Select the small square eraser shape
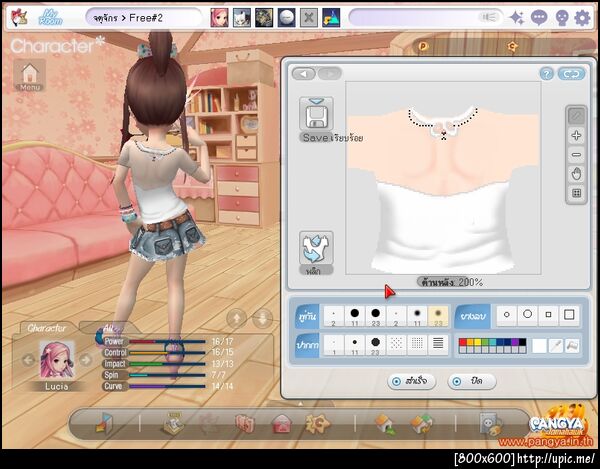This screenshot has height=469, width=600. [548, 314]
